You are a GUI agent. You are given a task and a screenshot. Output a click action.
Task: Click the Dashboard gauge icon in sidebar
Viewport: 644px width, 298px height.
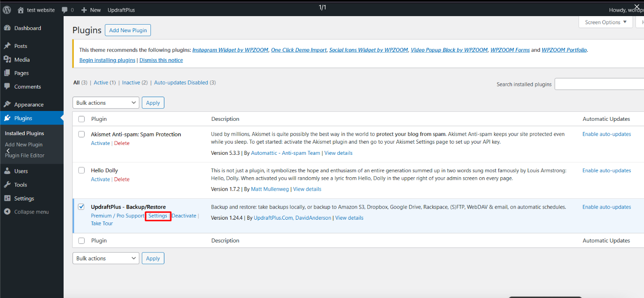tap(7, 28)
